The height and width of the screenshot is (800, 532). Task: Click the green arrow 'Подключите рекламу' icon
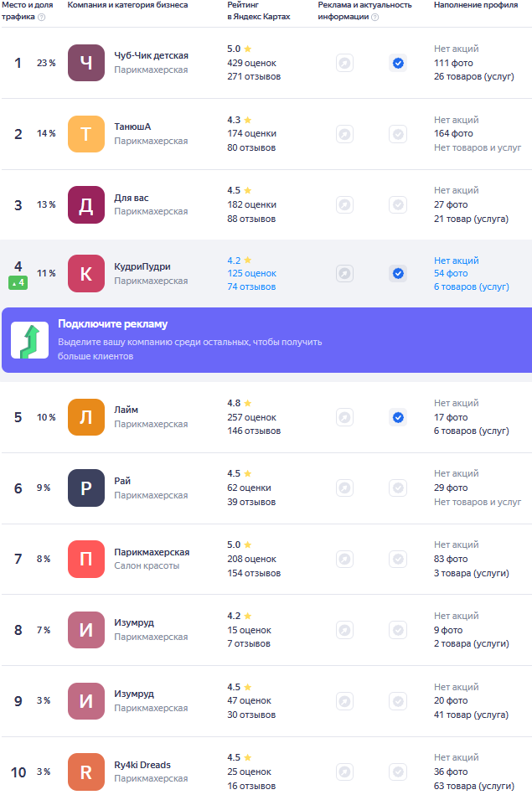click(x=29, y=340)
